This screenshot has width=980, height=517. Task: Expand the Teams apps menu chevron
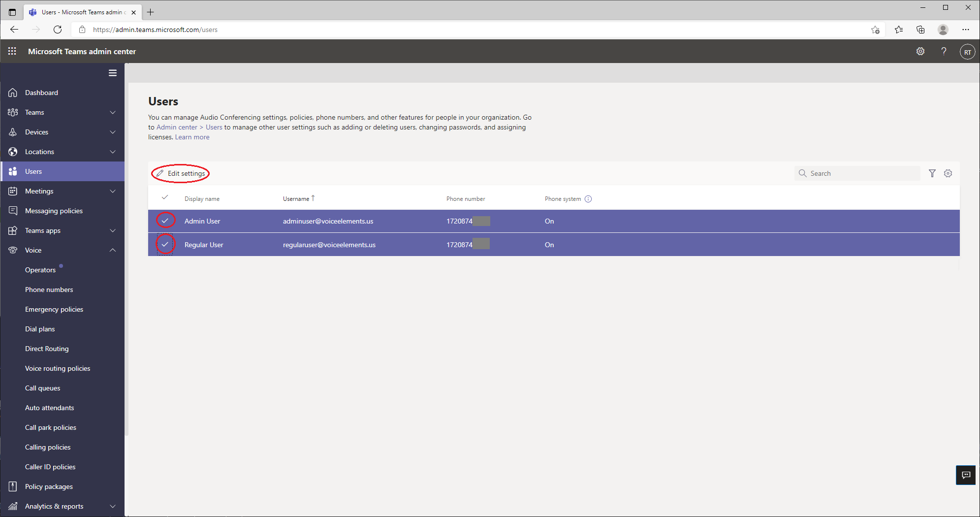[x=113, y=230]
